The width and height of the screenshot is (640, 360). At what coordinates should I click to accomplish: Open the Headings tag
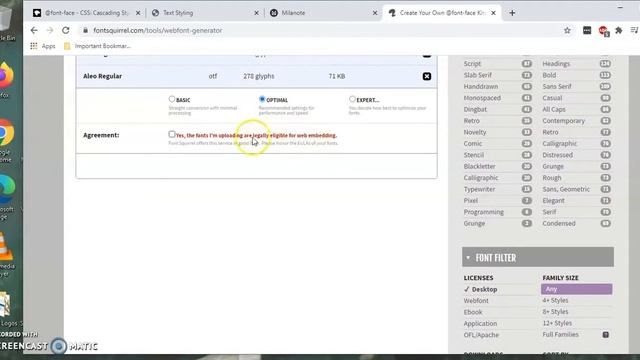[x=556, y=64]
